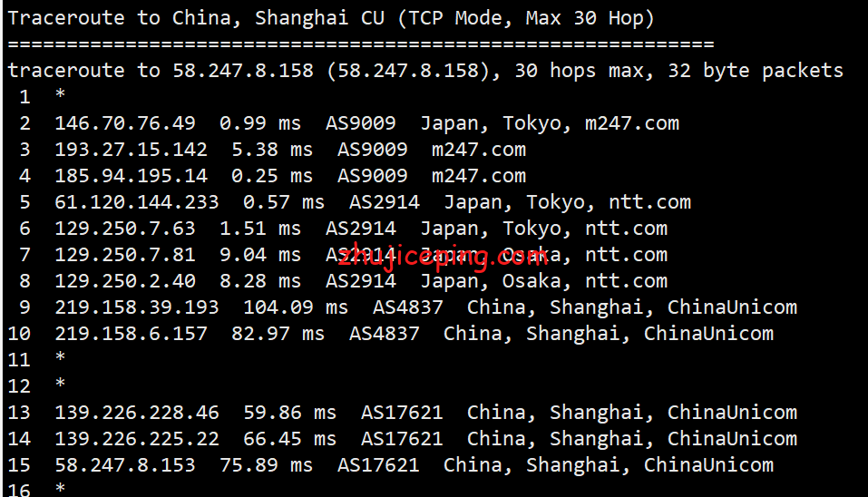868x497 pixels.
Task: Click the 5.38 ms latency value
Action: (272, 150)
